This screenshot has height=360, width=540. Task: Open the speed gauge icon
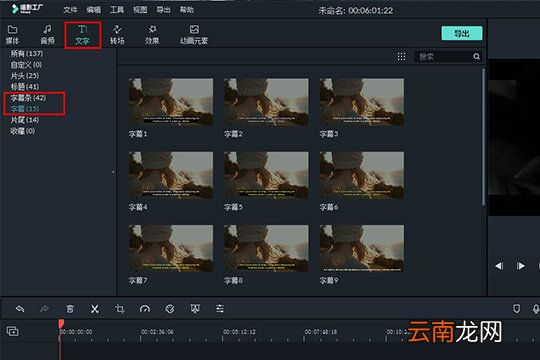pyautogui.click(x=145, y=309)
